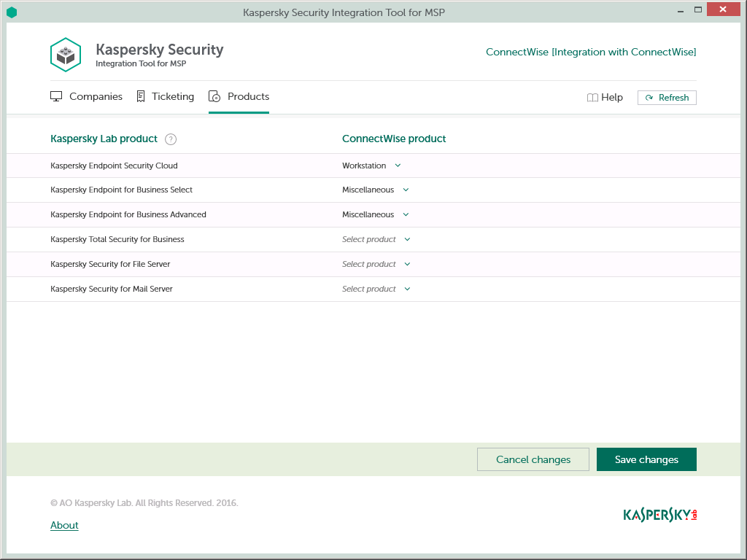Click the question mark help icon
This screenshot has height=560, width=747.
click(x=171, y=139)
